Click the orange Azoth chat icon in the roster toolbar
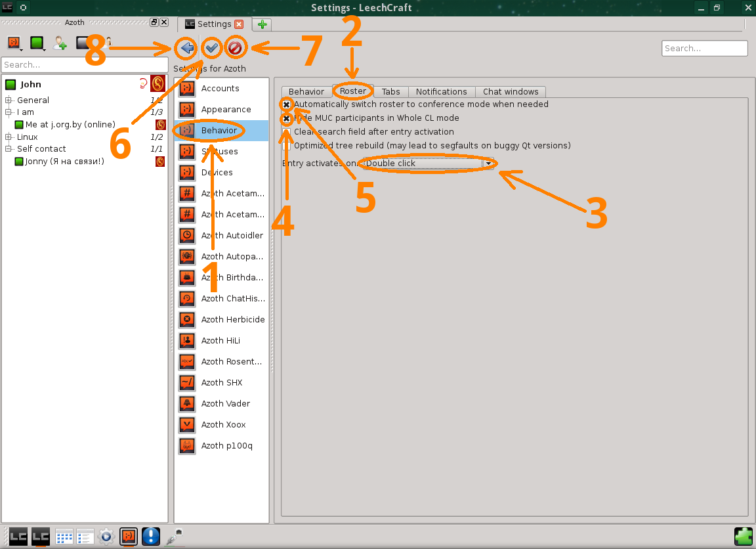 (14, 43)
